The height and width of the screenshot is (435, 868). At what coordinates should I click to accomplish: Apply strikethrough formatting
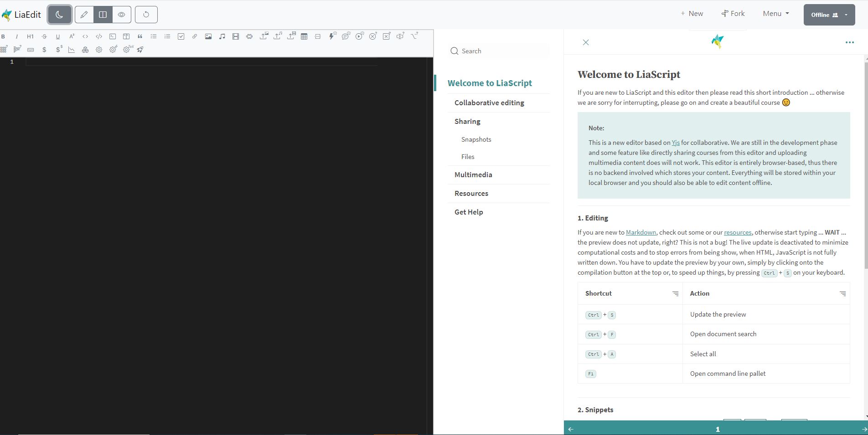44,36
